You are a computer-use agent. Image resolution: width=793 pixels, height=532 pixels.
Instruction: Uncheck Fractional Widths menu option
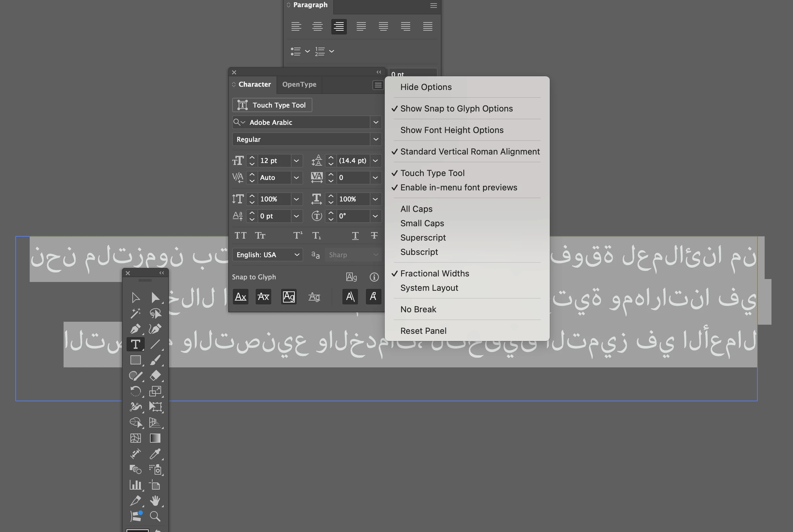434,273
